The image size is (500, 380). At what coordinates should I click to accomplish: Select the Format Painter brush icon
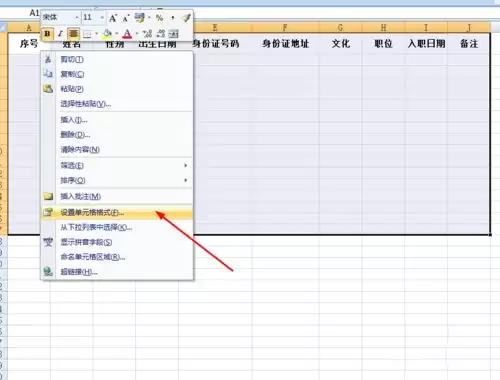pyautogui.click(x=186, y=18)
